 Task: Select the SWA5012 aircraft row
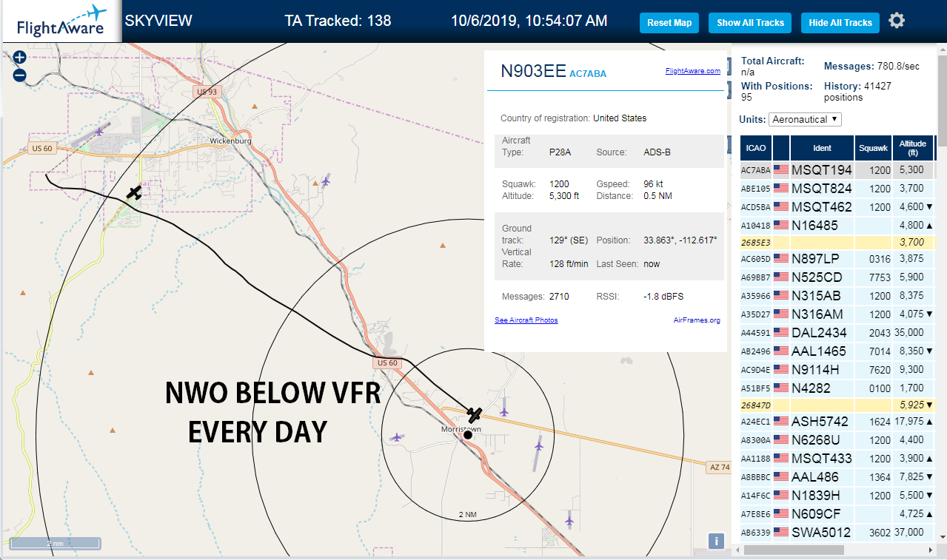click(x=837, y=532)
